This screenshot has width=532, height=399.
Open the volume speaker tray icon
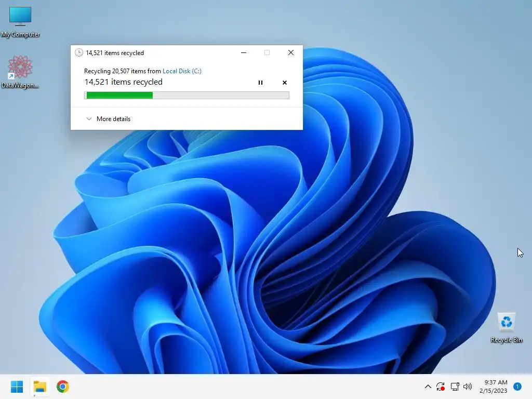coord(468,387)
